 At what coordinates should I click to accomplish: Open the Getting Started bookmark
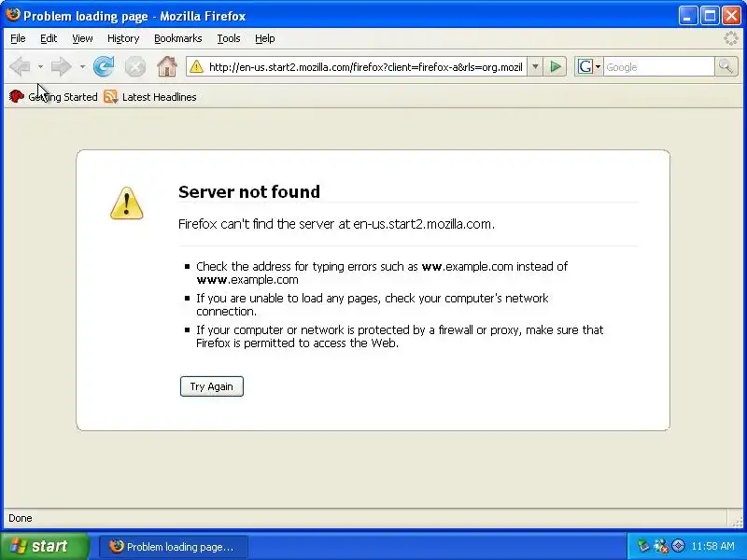point(53,97)
